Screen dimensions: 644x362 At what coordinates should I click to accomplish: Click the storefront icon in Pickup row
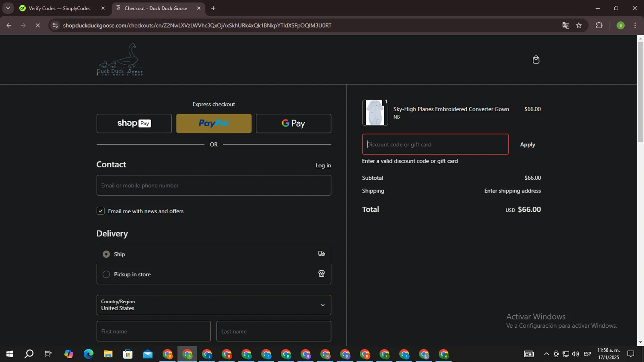321,274
